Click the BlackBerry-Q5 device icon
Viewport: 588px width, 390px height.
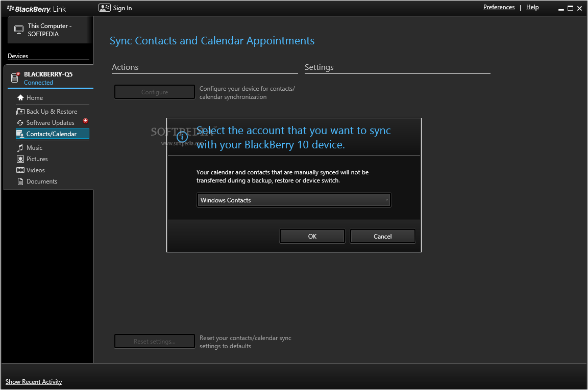point(15,77)
